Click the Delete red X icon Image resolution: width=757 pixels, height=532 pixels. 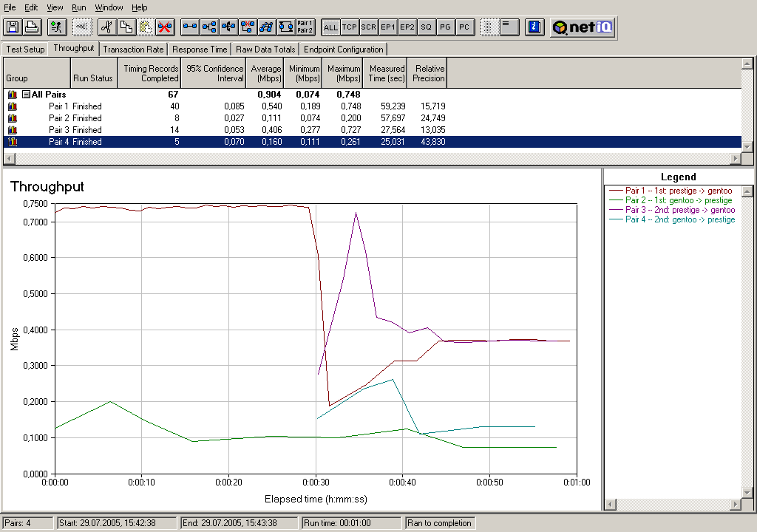pyautogui.click(x=164, y=27)
